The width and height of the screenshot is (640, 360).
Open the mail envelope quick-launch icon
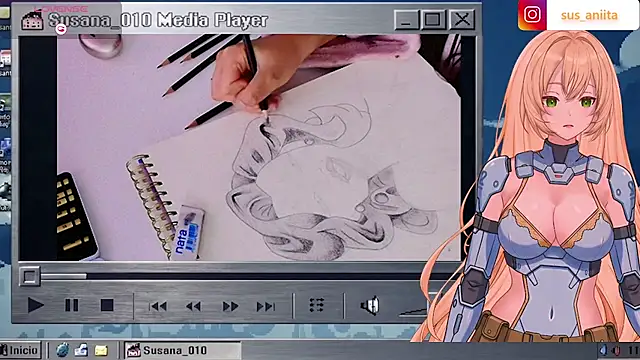pyautogui.click(x=101, y=351)
